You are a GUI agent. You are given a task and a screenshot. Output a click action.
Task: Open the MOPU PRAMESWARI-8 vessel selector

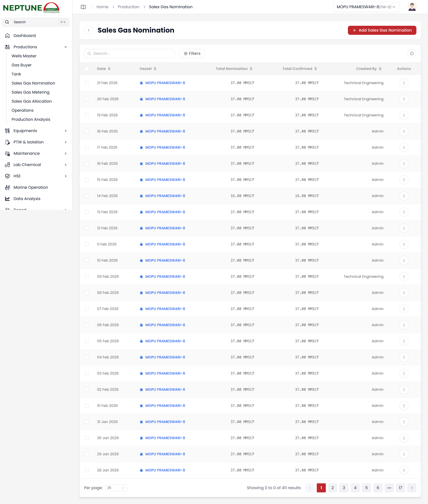[366, 7]
